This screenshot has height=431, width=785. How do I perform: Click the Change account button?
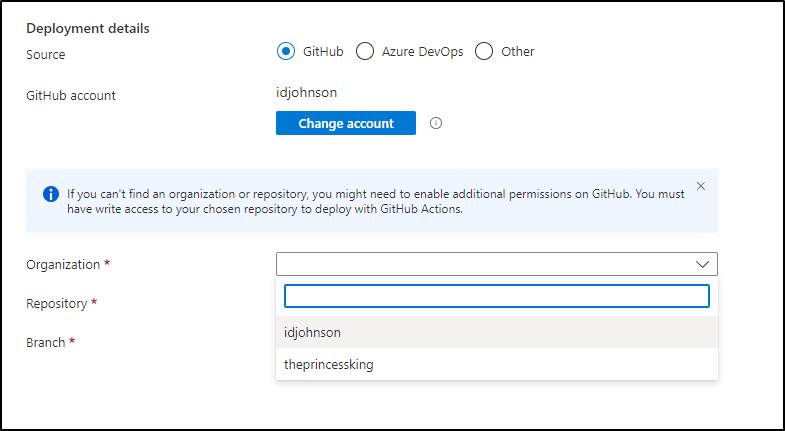pyautogui.click(x=345, y=123)
